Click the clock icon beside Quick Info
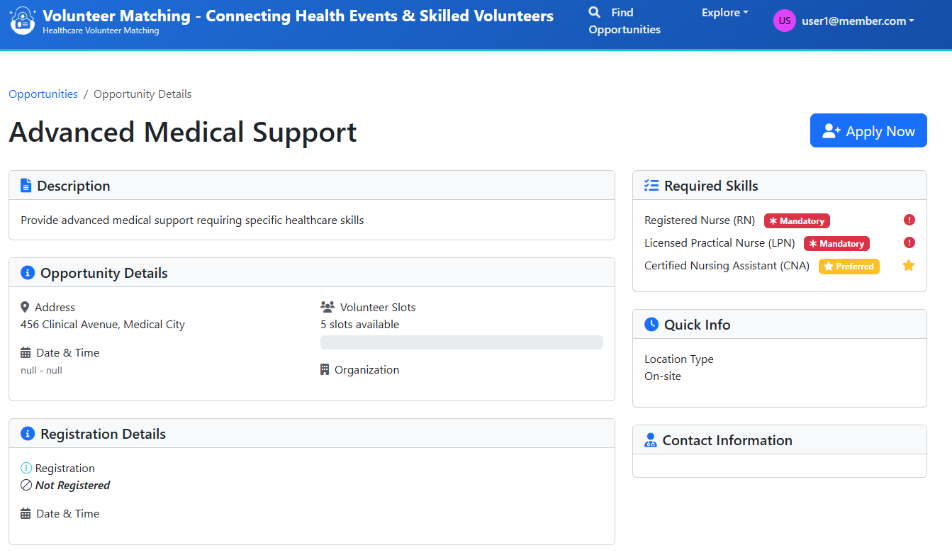 pos(651,325)
